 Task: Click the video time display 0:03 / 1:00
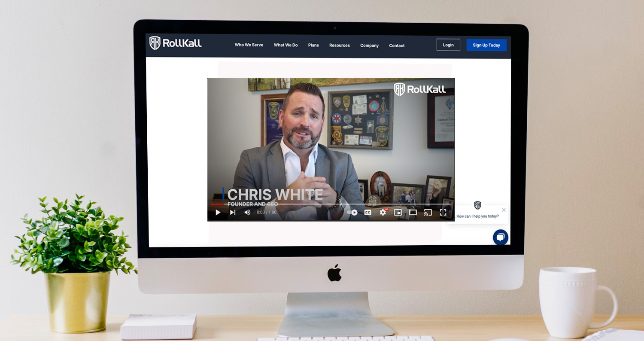pyautogui.click(x=267, y=212)
